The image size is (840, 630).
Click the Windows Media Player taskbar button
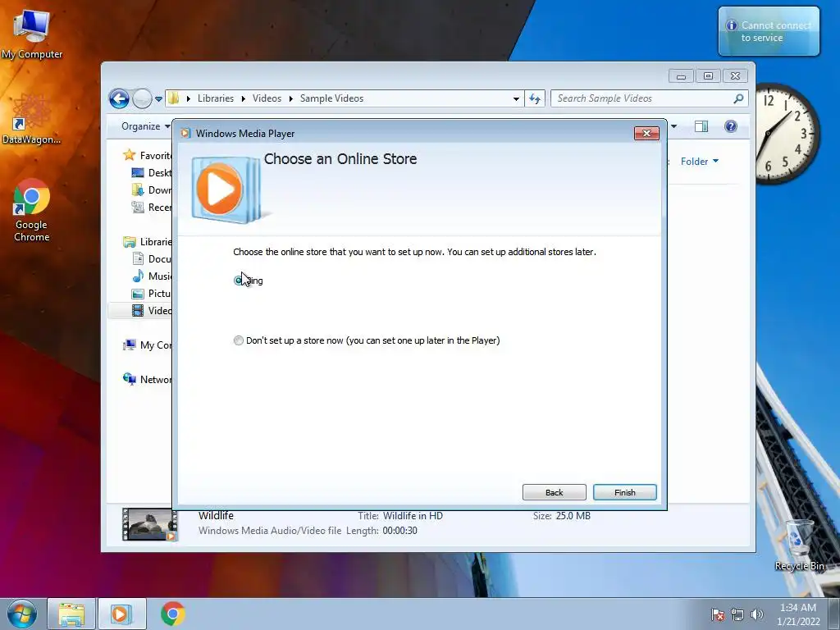121,614
